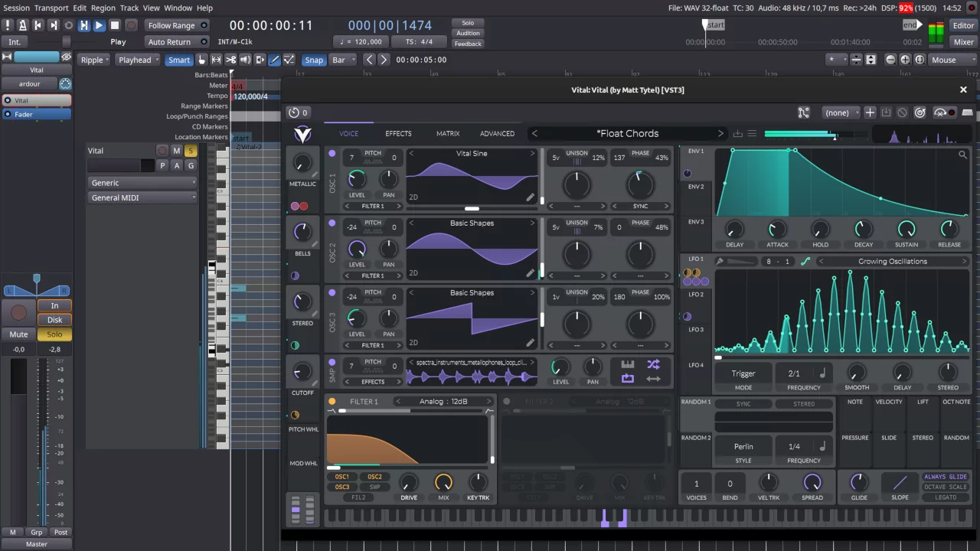Toggle the metronome click icon
The width and height of the screenshot is (980, 551).
click(x=22, y=25)
